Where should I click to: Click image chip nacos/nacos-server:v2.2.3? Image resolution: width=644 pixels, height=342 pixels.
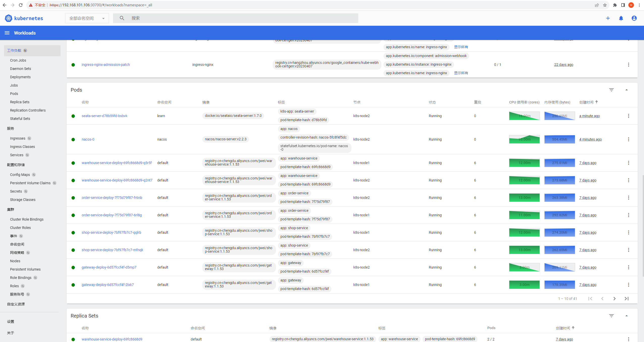click(226, 139)
